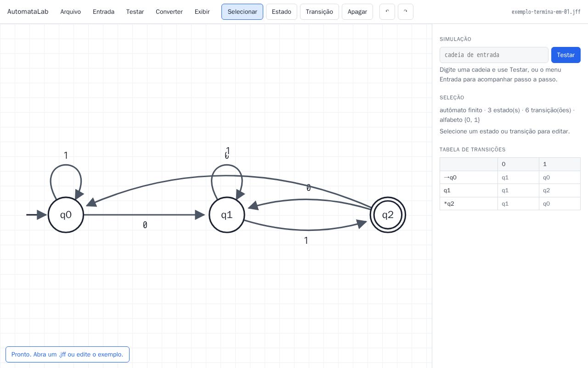Screen dimensions: 588x368
Task: Click the *q2 row header in table
Action: [x=469, y=204]
